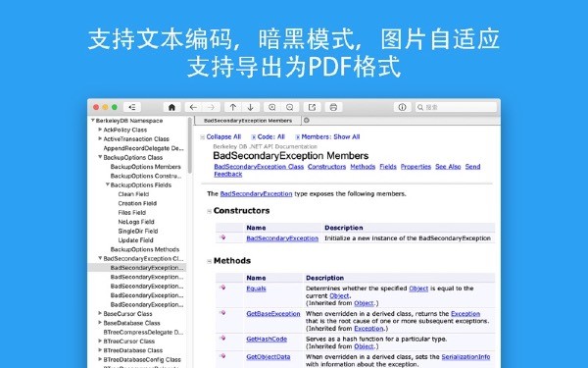Expand the BaseDatabase Class node
The image size is (588, 368).
pos(100,323)
